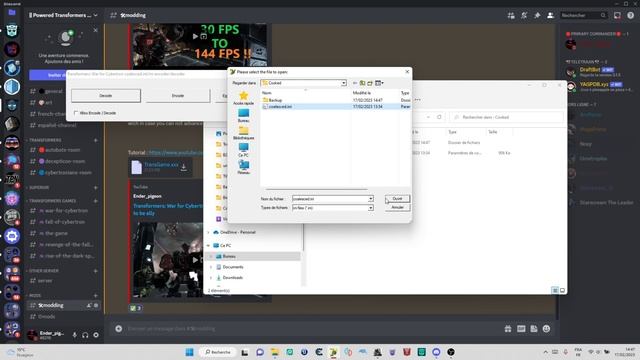Edit modding channel settings gear
The height and width of the screenshot is (360, 640).
96,305
